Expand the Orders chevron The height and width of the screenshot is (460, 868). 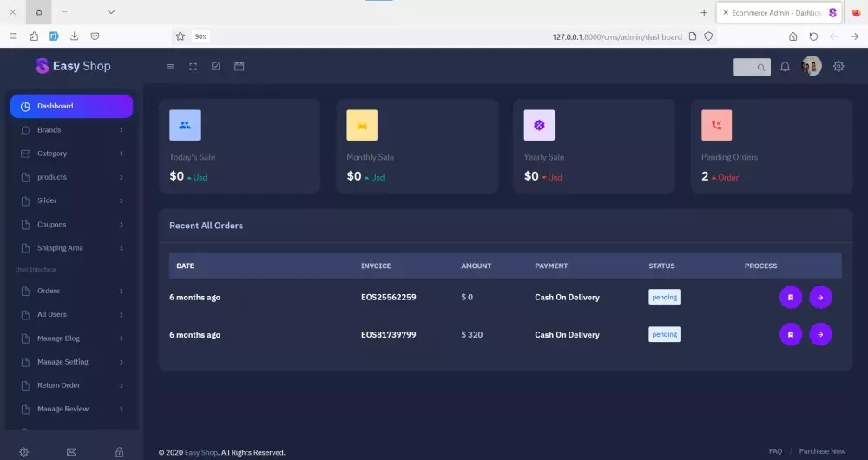pyautogui.click(x=122, y=291)
